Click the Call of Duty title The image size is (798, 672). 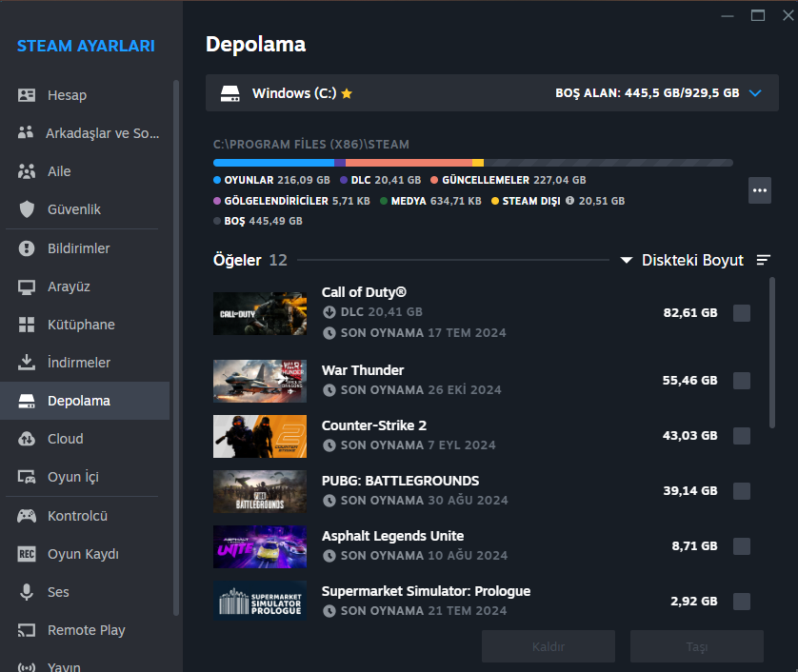[x=364, y=292]
